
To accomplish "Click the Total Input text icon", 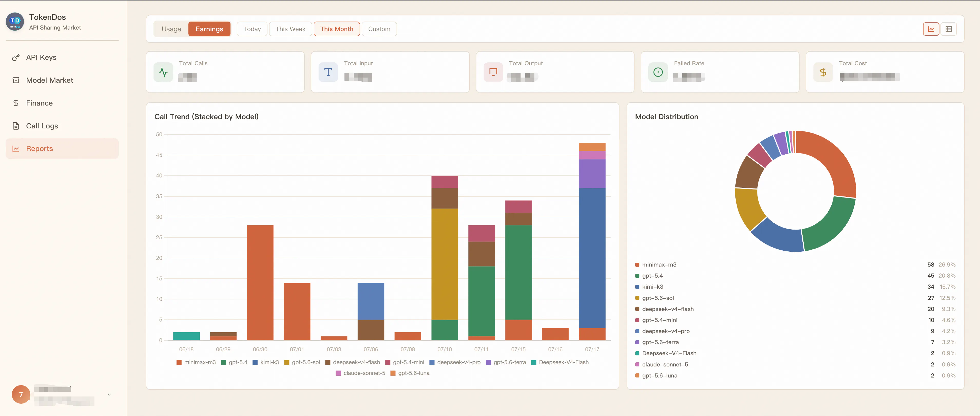I will 328,72.
